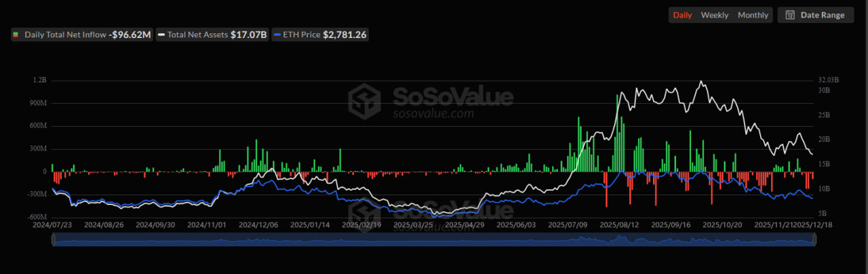Click the peak of the Total Net Assets line
Viewport: 868px width, 274px height.
[x=701, y=81]
